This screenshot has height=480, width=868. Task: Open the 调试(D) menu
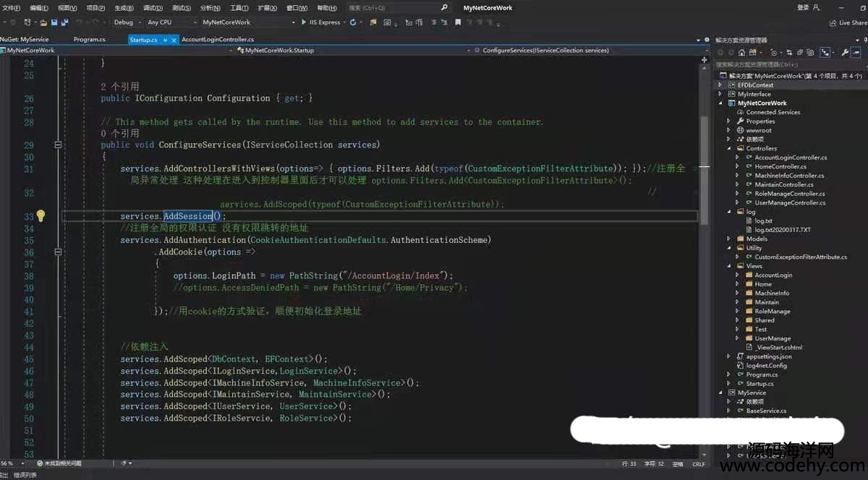point(153,8)
